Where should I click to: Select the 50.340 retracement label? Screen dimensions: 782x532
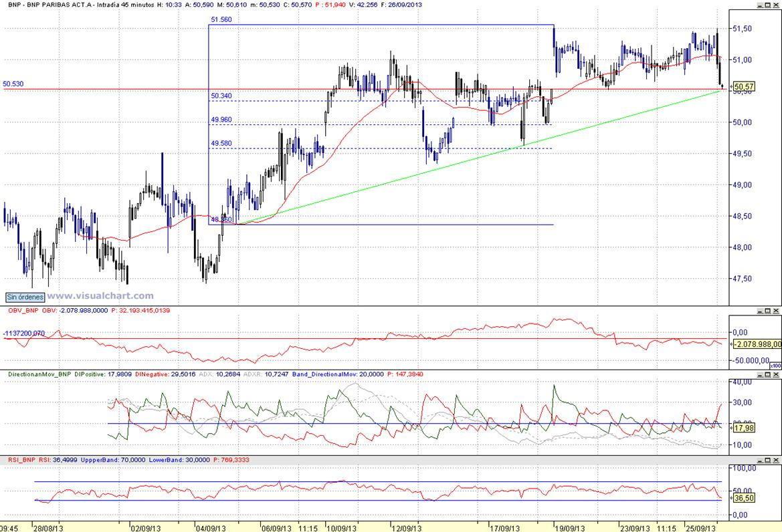221,96
